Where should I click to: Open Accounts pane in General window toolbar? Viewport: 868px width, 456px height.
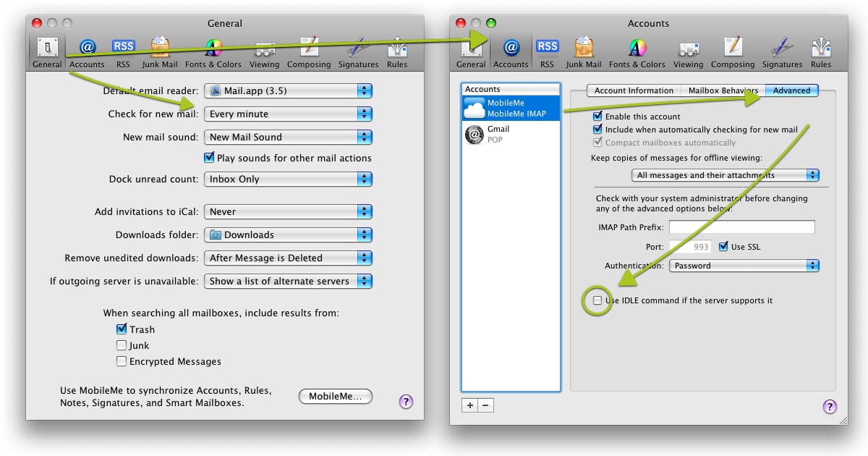tap(87, 53)
